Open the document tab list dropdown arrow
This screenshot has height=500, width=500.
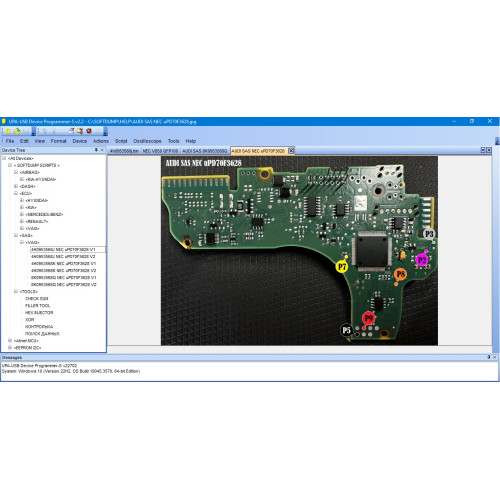point(482,150)
